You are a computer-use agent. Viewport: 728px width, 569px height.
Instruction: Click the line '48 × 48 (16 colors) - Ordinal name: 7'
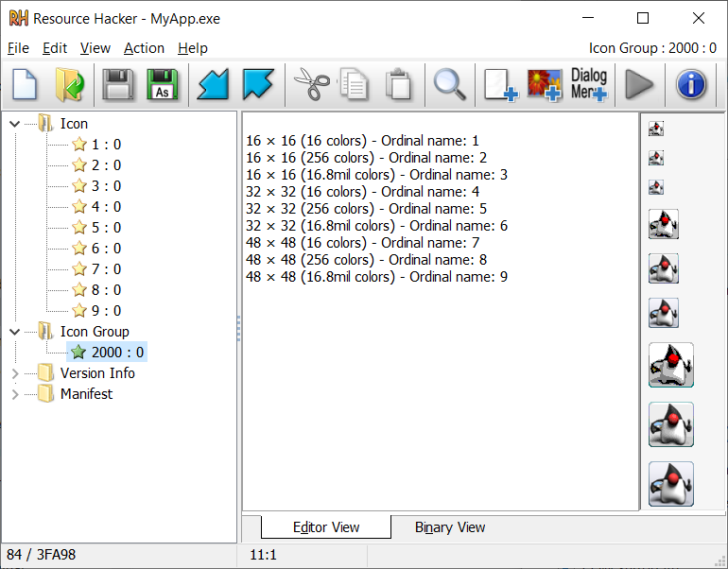pyautogui.click(x=362, y=243)
